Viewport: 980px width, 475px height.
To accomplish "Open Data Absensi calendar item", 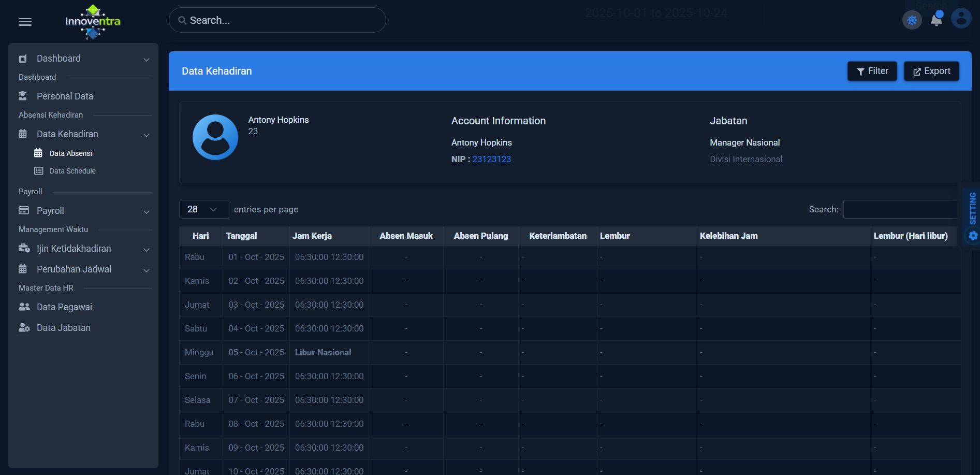I will (70, 153).
